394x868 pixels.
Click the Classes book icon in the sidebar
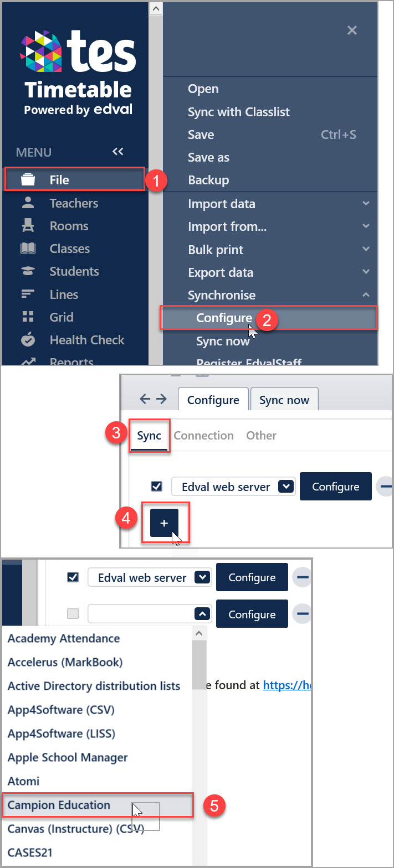coord(28,249)
